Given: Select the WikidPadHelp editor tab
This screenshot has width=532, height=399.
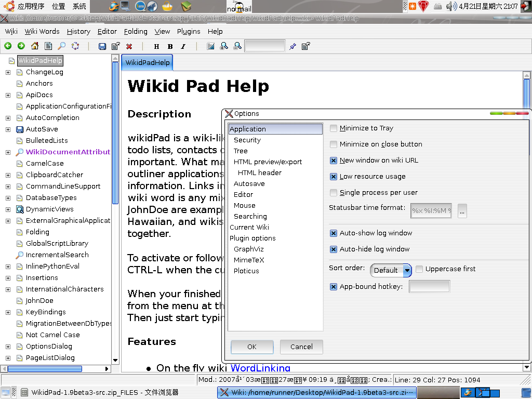Looking at the screenshot, I should (147, 62).
